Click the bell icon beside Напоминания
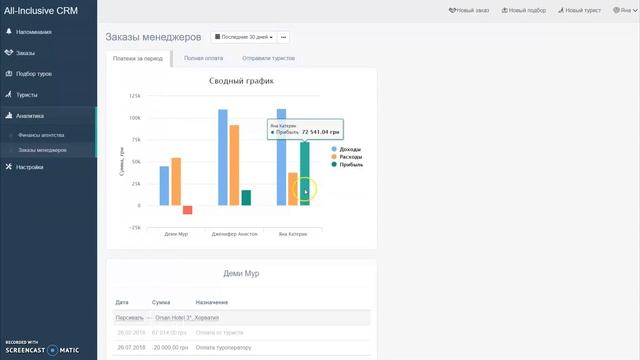This screenshot has width=640, height=360. point(9,31)
